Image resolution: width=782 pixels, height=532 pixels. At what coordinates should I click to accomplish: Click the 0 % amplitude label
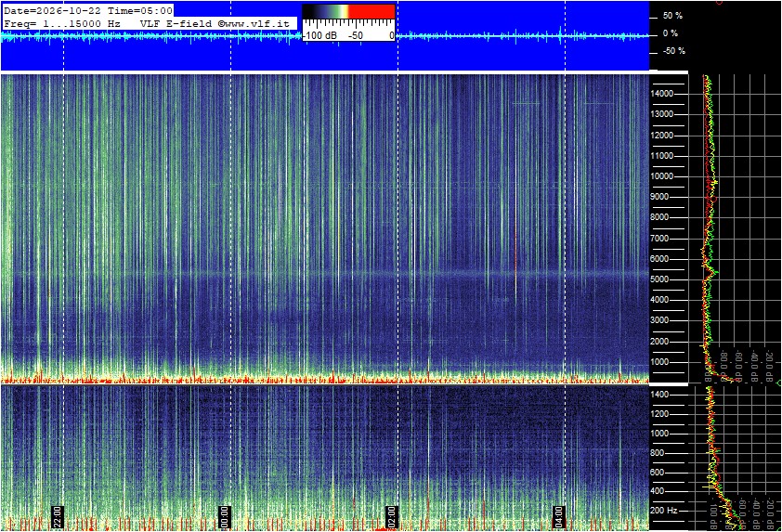[x=671, y=33]
